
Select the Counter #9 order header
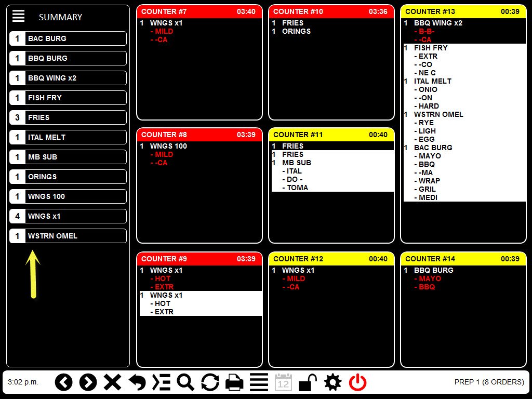click(199, 259)
